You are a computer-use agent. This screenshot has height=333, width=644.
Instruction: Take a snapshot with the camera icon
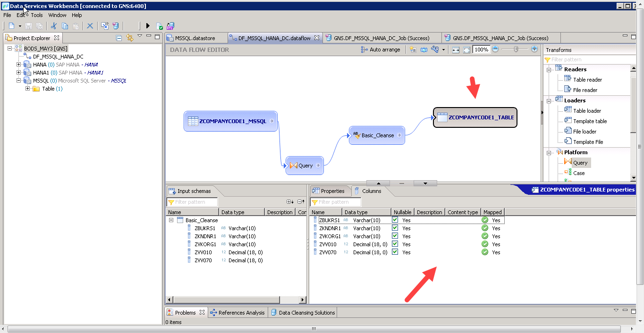pos(424,49)
